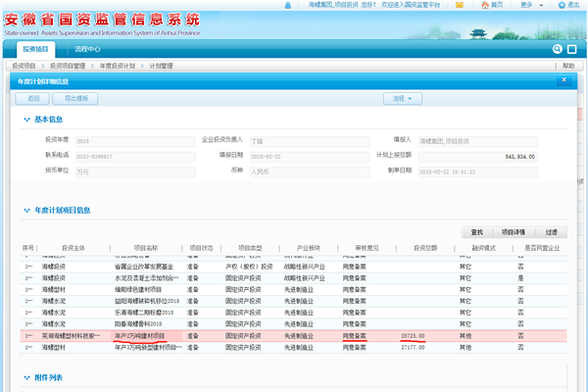Open the 流程 dropdown button

click(x=402, y=98)
